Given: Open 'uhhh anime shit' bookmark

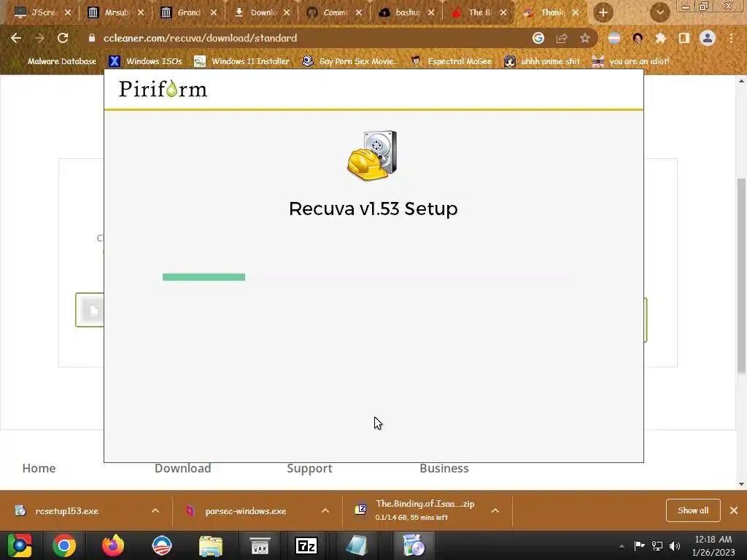Looking at the screenshot, I should click(x=542, y=61).
